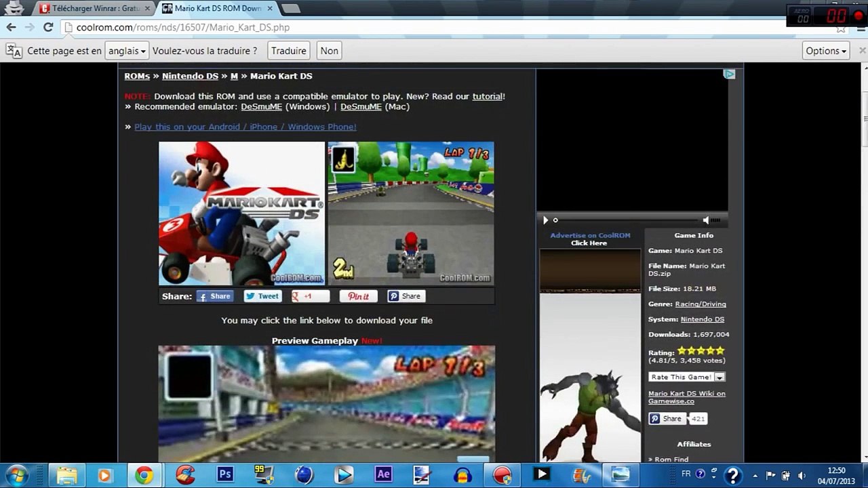
Task: Open the ROMs breadcrumb link
Action: tap(137, 76)
